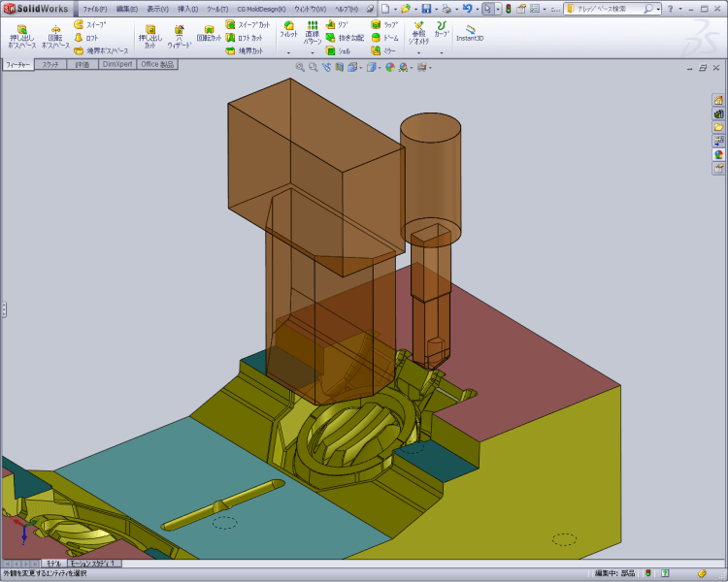
Task: Select the 直線パターン (Linear Pattern) tool
Action: click(313, 32)
